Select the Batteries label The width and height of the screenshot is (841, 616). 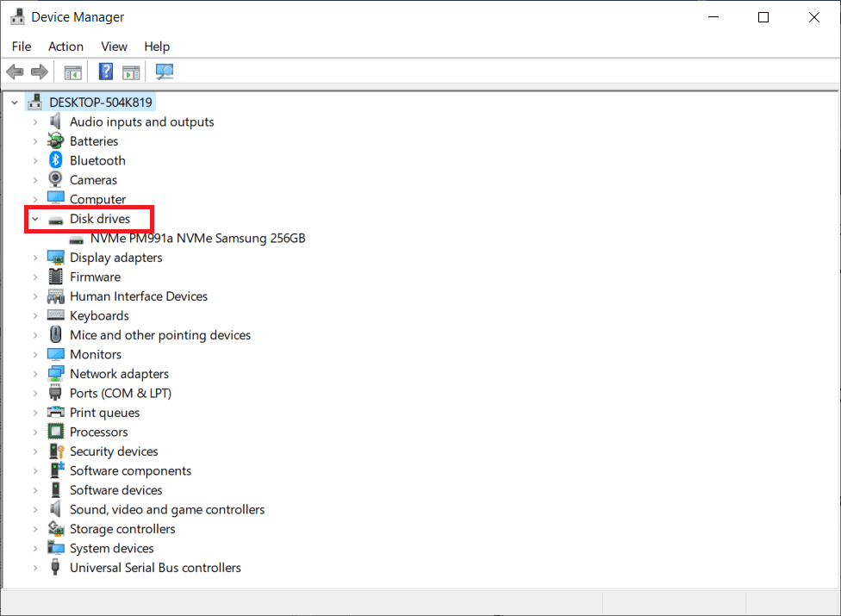94,141
